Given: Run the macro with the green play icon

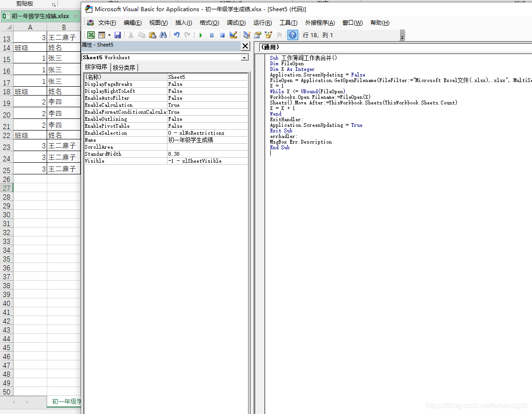Looking at the screenshot, I should (x=201, y=35).
